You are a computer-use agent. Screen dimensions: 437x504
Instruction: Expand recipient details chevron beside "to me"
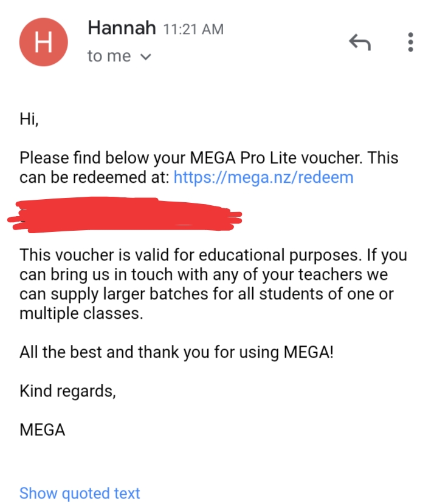coord(145,57)
